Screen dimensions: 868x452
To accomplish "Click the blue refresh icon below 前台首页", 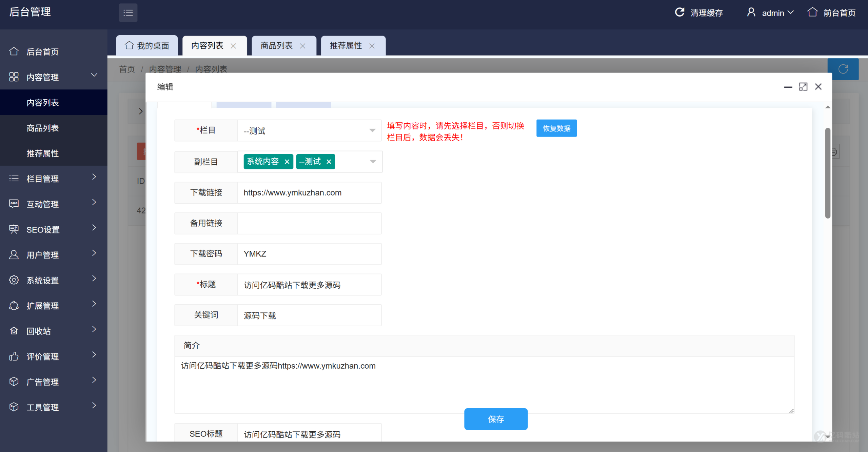I will click(x=843, y=69).
